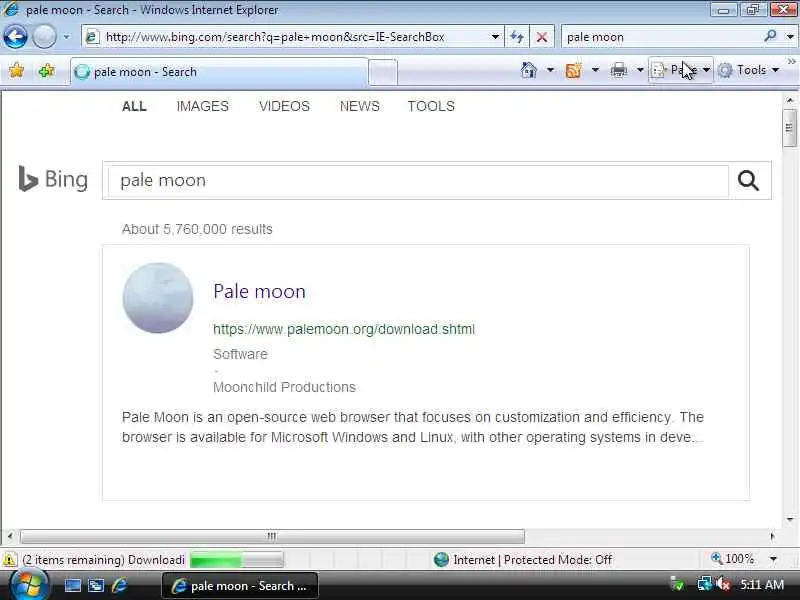The height and width of the screenshot is (600, 800).
Task: Open the palemoon.org download.shtml link
Action: [344, 329]
